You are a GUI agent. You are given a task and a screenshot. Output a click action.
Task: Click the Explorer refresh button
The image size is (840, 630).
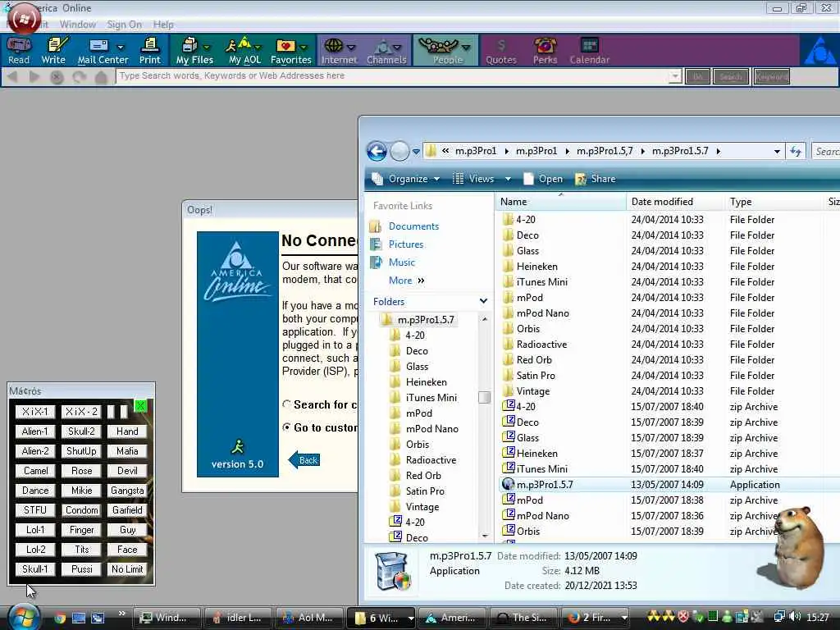coord(796,152)
